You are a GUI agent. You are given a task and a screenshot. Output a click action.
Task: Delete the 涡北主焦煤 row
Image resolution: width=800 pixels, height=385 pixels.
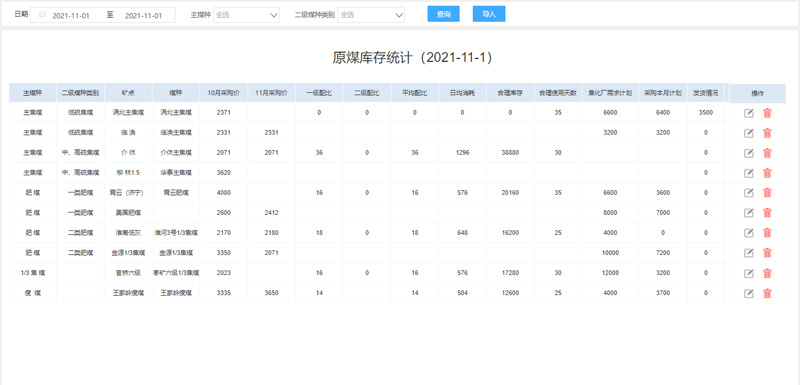767,113
